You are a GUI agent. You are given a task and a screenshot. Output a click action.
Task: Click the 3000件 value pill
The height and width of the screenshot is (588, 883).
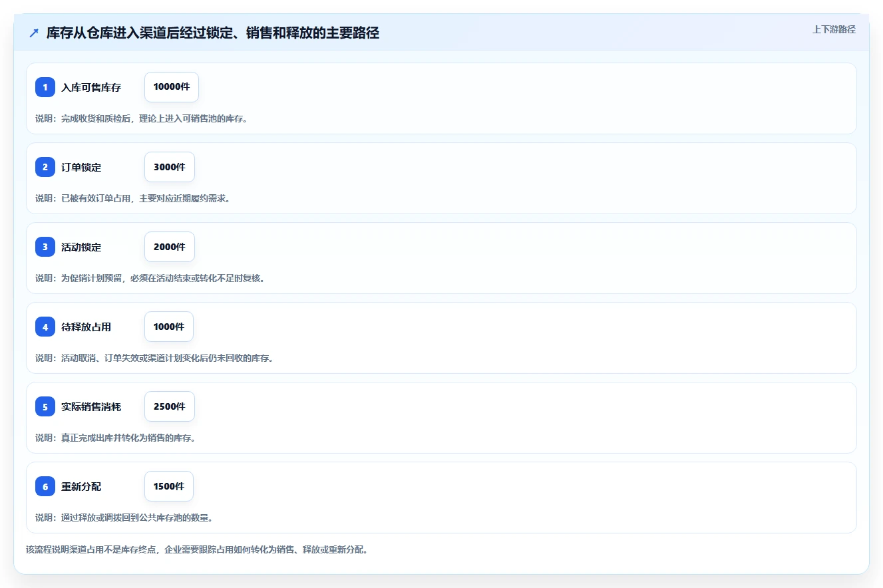170,167
